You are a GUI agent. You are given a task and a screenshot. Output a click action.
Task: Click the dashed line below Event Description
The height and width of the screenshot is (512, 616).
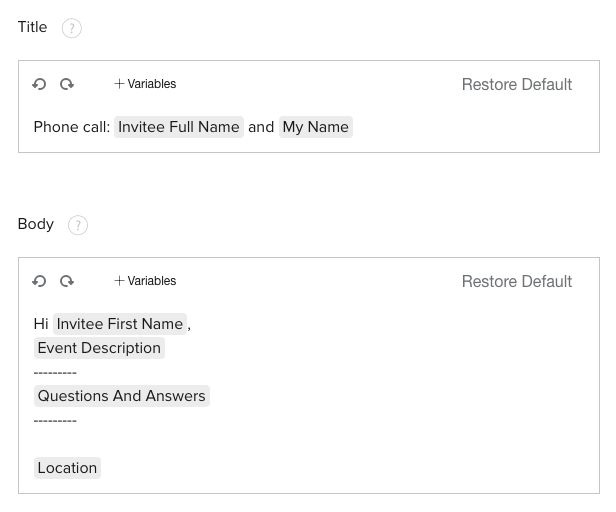click(x=55, y=372)
